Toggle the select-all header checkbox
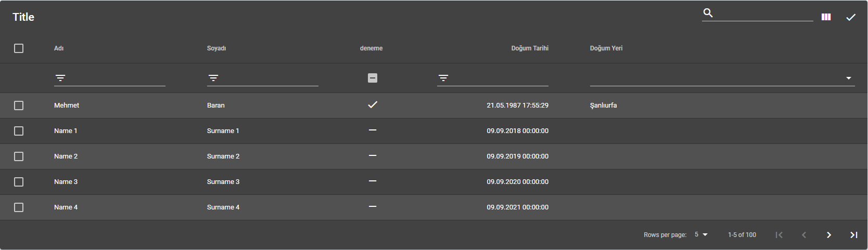 19,48
